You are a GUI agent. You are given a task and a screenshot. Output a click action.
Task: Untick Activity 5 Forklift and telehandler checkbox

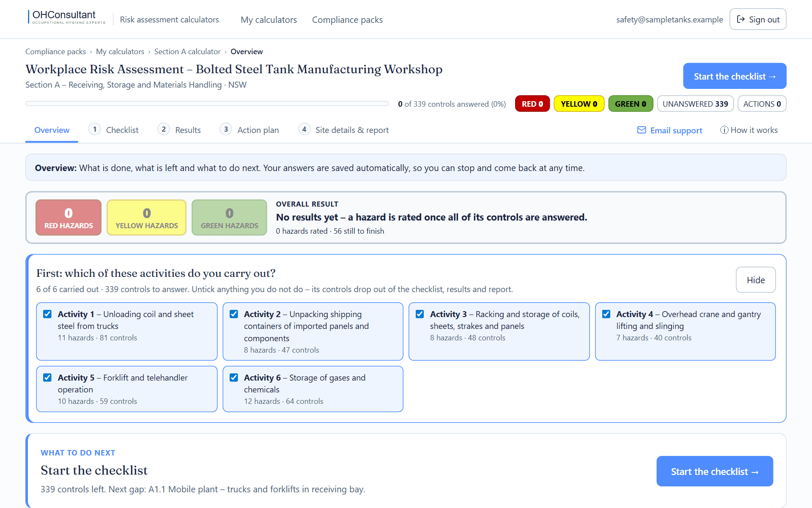47,378
